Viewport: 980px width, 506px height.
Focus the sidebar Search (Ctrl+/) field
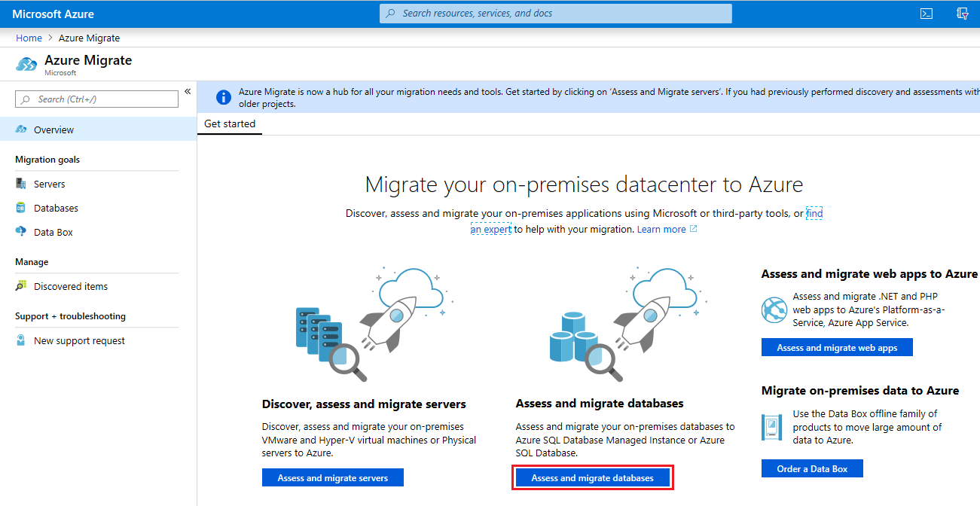point(97,99)
